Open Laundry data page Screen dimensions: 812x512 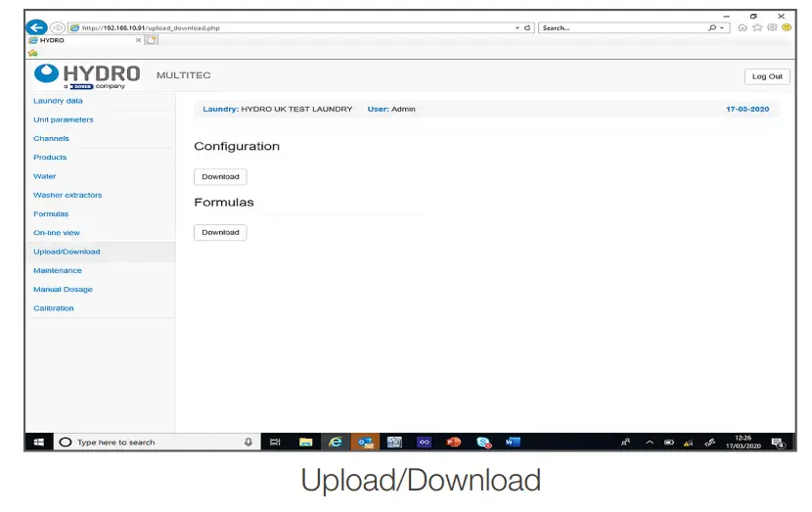(x=58, y=101)
